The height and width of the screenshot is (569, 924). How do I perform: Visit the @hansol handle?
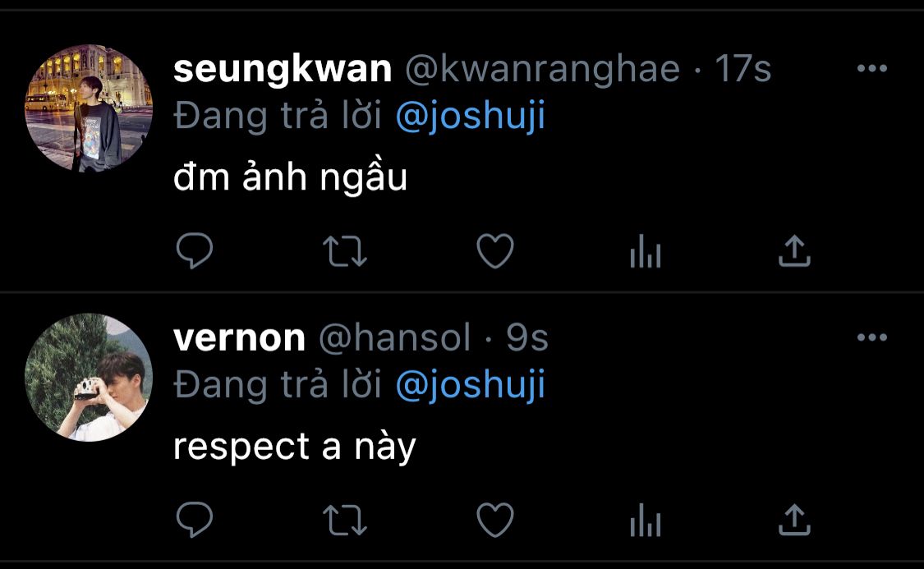[x=395, y=338]
